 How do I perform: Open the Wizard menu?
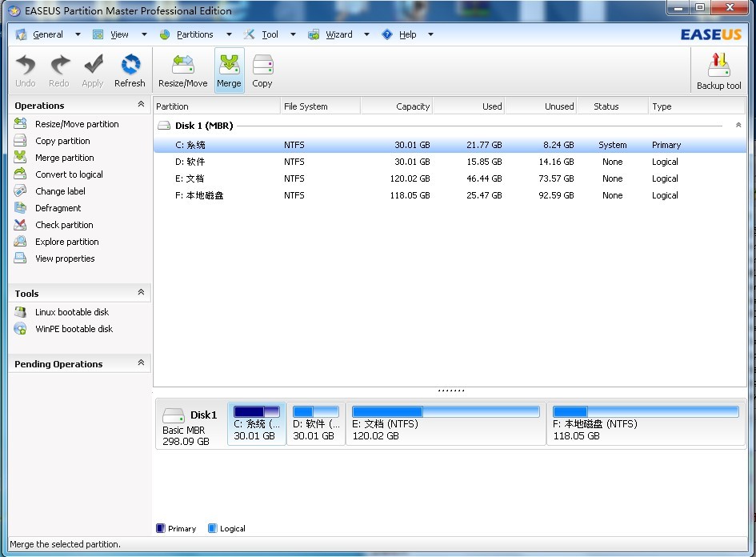point(338,34)
